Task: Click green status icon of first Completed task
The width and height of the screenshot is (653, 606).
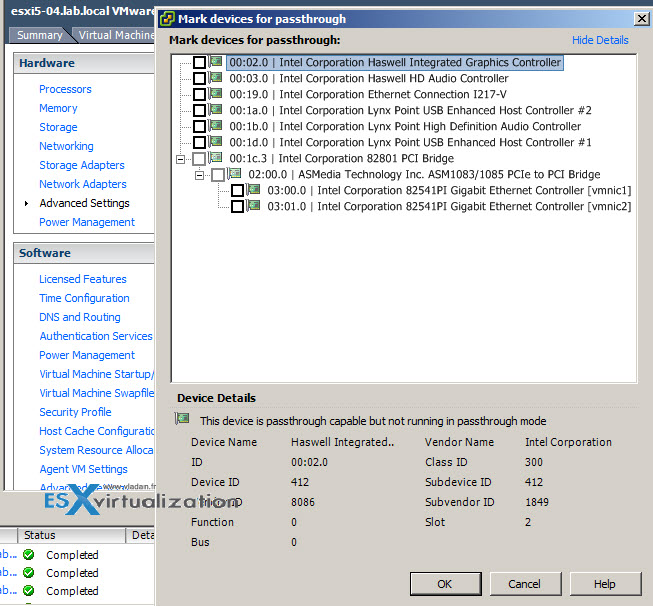Action: click(29, 554)
